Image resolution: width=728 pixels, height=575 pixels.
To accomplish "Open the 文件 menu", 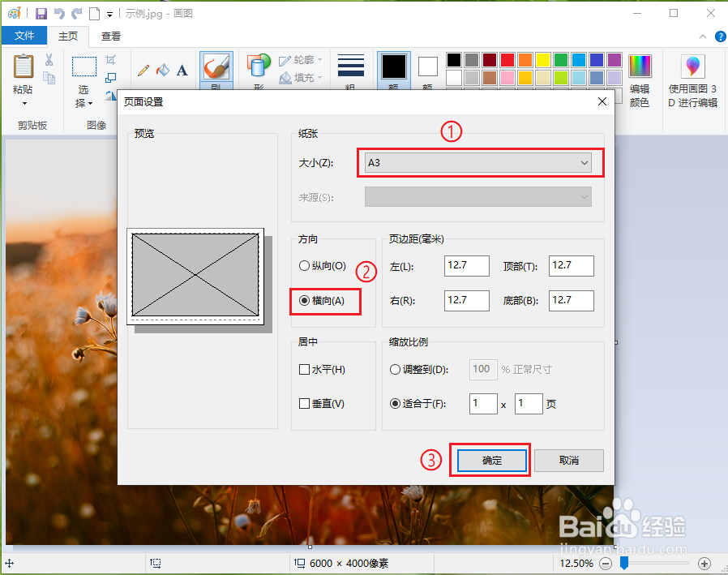I will tap(24, 36).
